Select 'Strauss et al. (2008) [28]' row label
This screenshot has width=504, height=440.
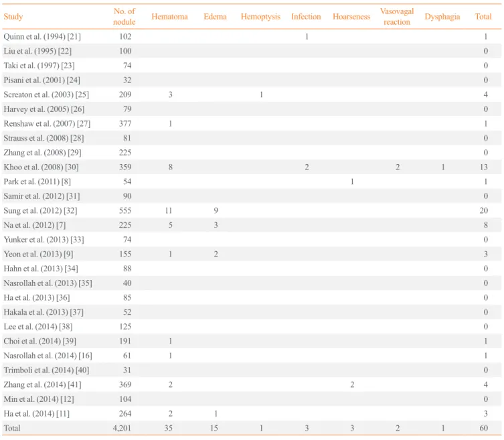pos(44,138)
